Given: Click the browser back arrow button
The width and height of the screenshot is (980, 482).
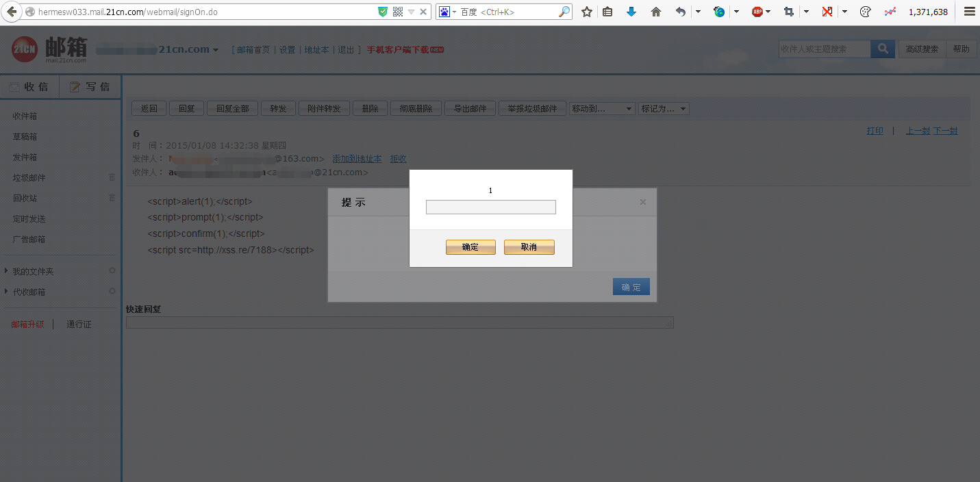Looking at the screenshot, I should pos(11,12).
